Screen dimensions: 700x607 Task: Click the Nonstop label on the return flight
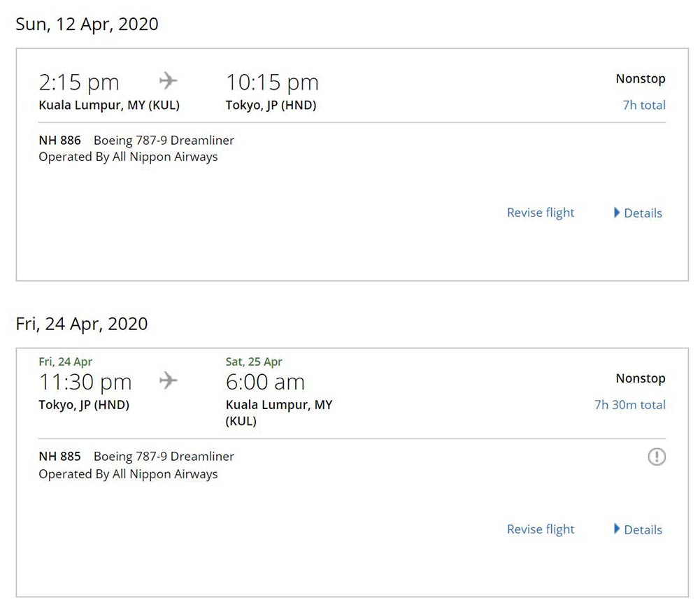(x=641, y=378)
